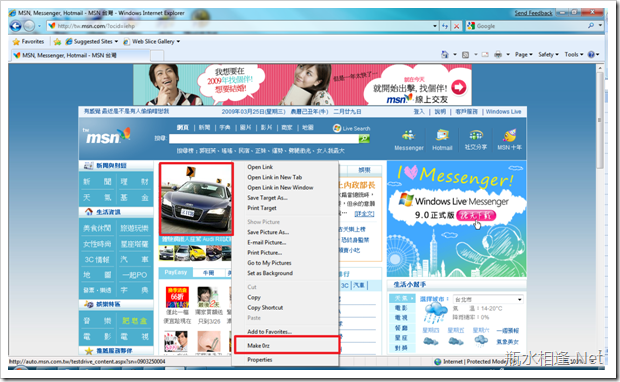620x382 pixels.
Task: Click the red Stop loading icon
Action: click(456, 26)
